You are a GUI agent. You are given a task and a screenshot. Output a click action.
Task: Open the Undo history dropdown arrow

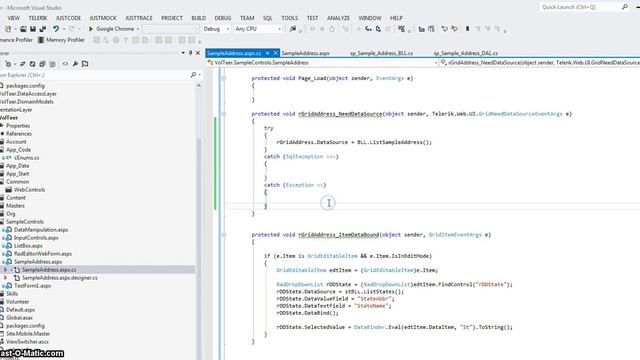[x=64, y=29]
